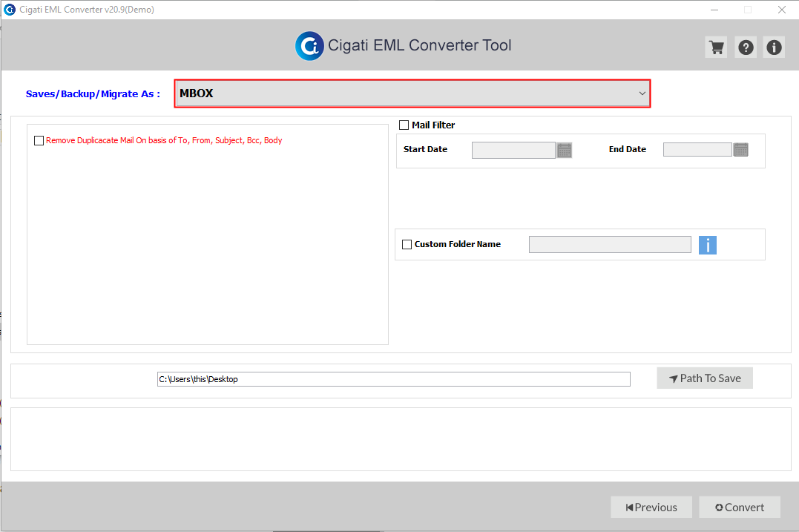The width and height of the screenshot is (799, 532).
Task: Click the blue Custom Folder Name info icon
Action: 707,245
